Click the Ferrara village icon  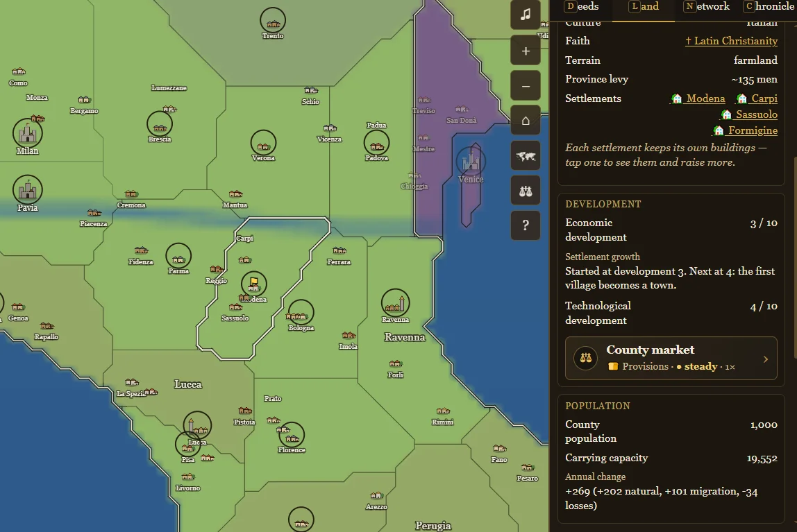pos(339,250)
